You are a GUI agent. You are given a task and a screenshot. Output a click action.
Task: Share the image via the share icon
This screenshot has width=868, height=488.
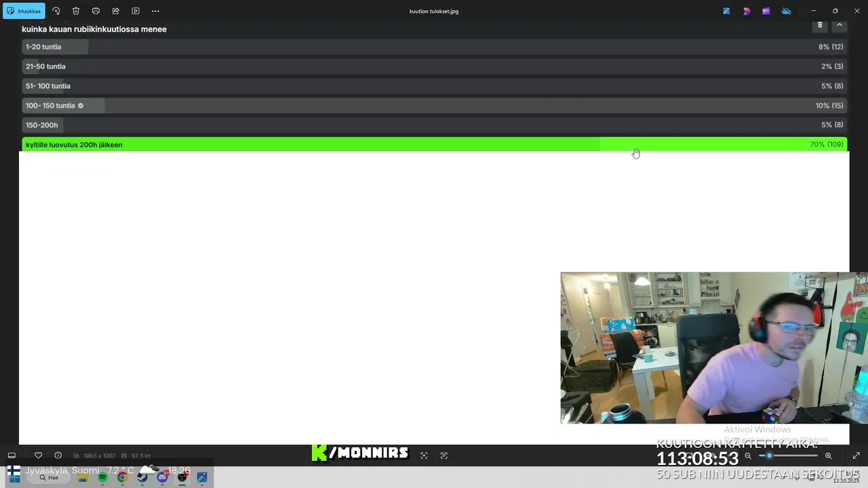pyautogui.click(x=116, y=11)
